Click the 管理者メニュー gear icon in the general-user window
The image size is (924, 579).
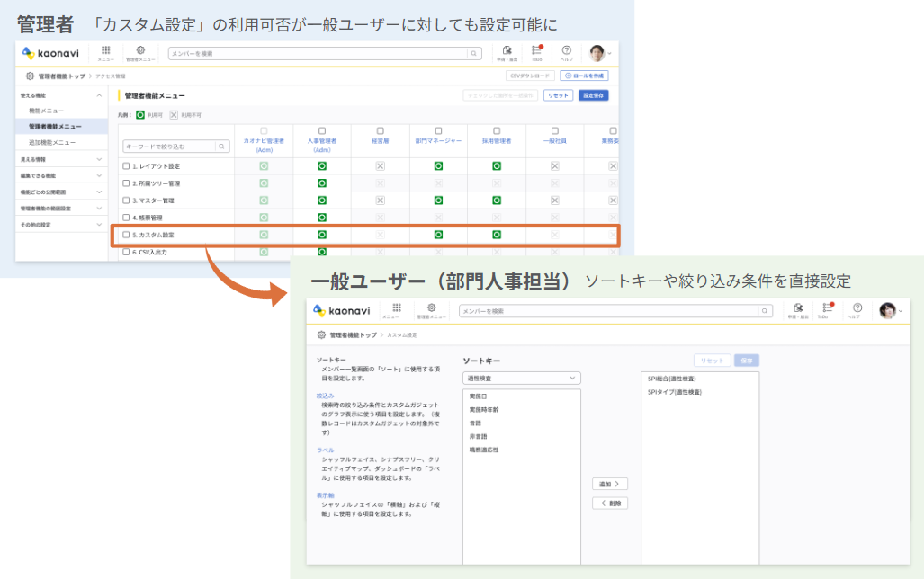[430, 308]
